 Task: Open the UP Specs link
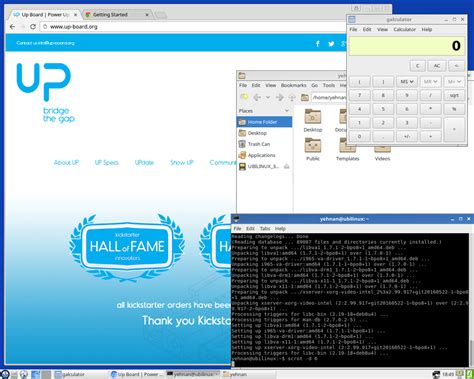pyautogui.click(x=106, y=163)
